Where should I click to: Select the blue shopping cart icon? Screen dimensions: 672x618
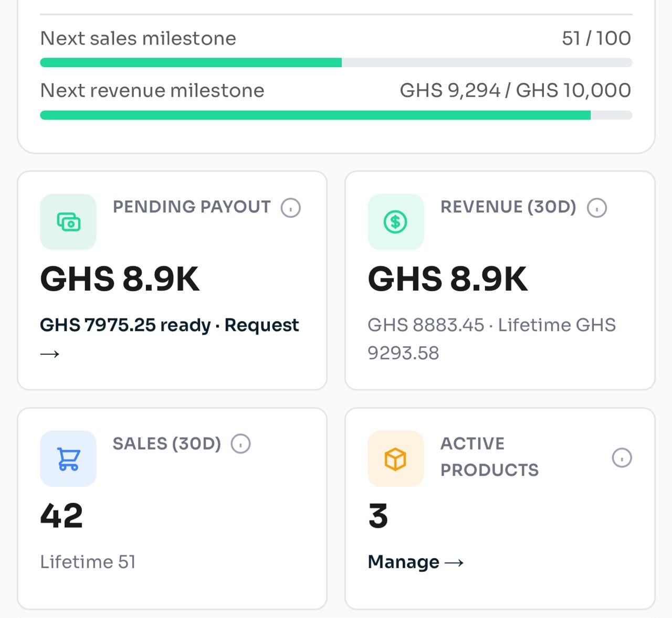(68, 459)
